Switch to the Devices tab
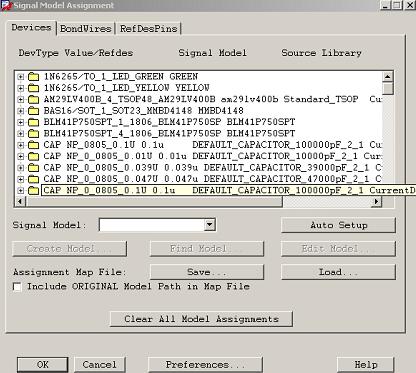 pyautogui.click(x=31, y=27)
